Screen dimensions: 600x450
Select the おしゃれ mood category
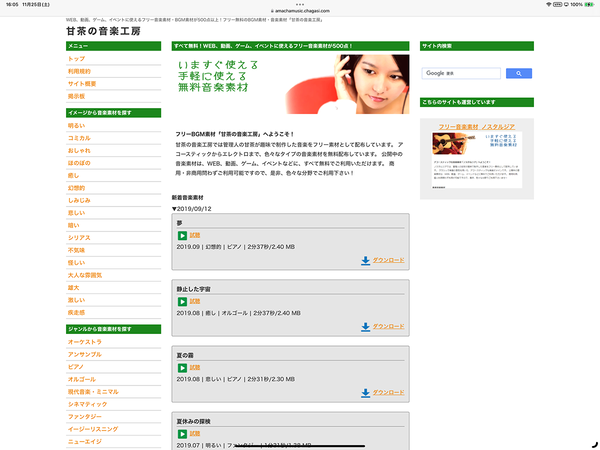(x=79, y=151)
